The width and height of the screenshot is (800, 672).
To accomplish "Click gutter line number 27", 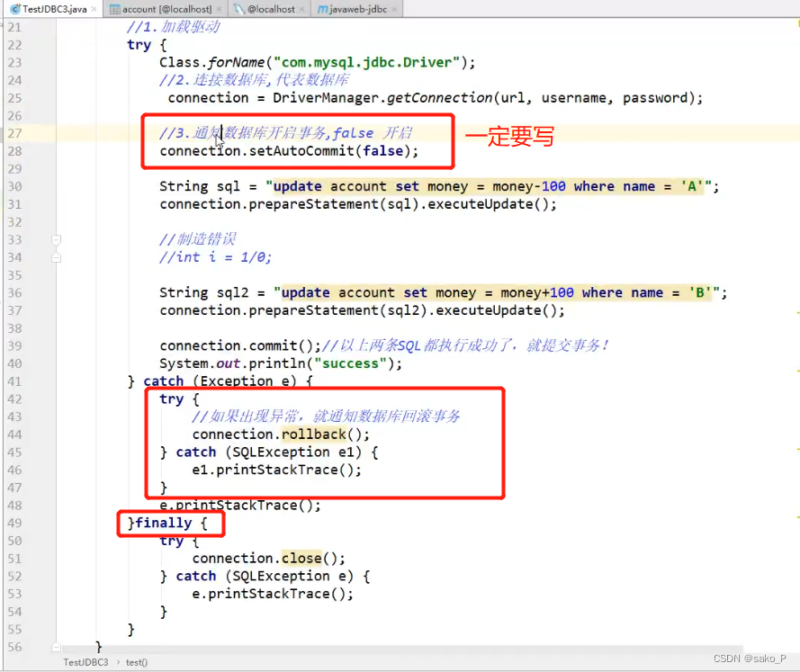I will (x=14, y=133).
